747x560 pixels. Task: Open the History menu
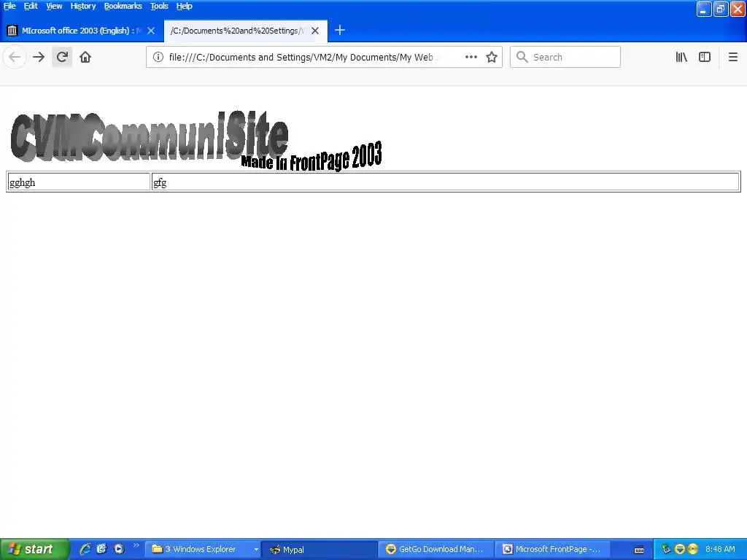tap(83, 6)
